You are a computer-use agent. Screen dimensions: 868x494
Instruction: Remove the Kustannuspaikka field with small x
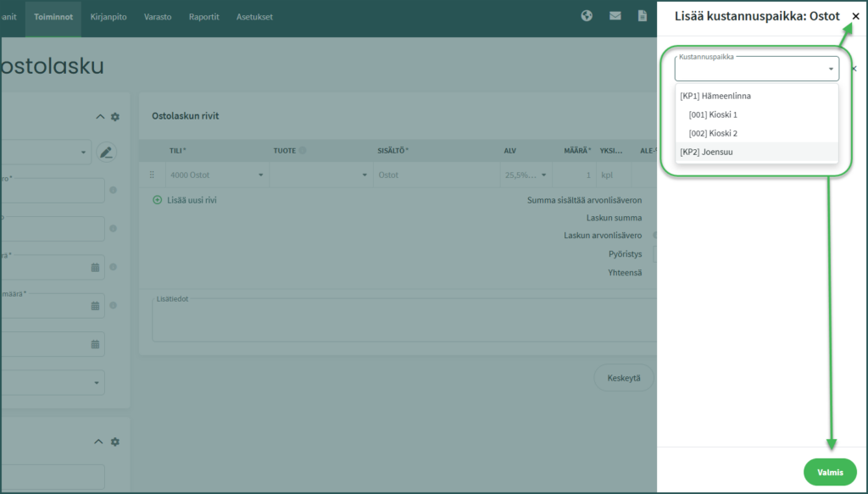pyautogui.click(x=854, y=69)
